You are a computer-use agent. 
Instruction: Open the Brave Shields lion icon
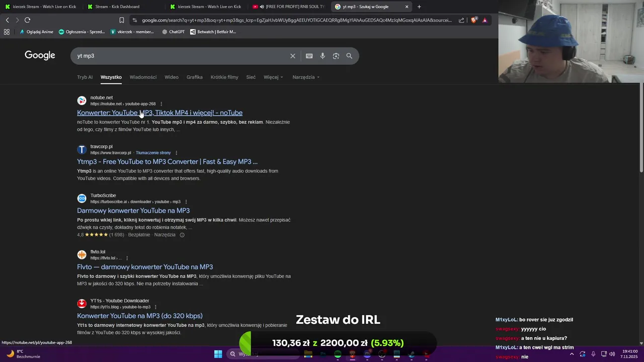pos(474,20)
